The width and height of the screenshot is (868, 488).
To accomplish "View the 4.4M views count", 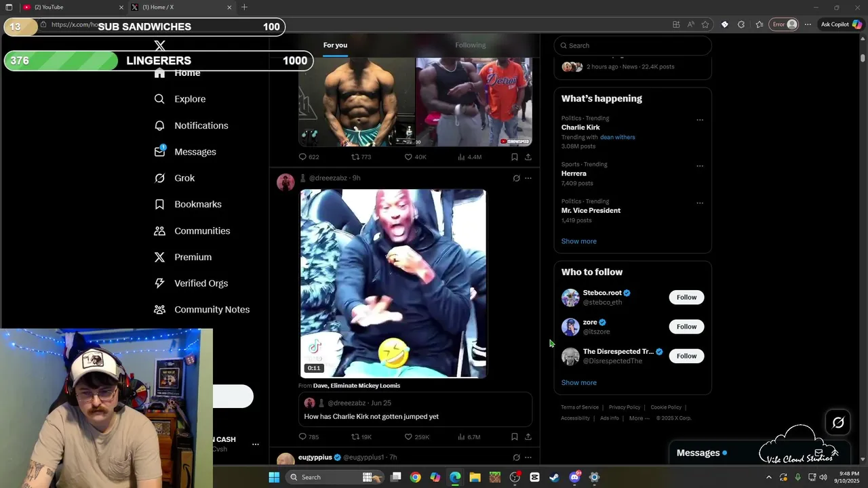I will tap(469, 157).
